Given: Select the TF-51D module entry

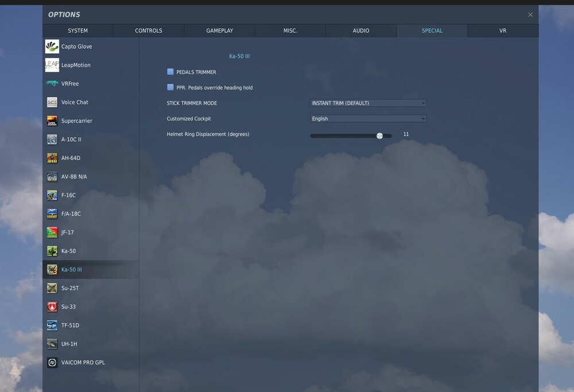Looking at the screenshot, I should pos(69,325).
